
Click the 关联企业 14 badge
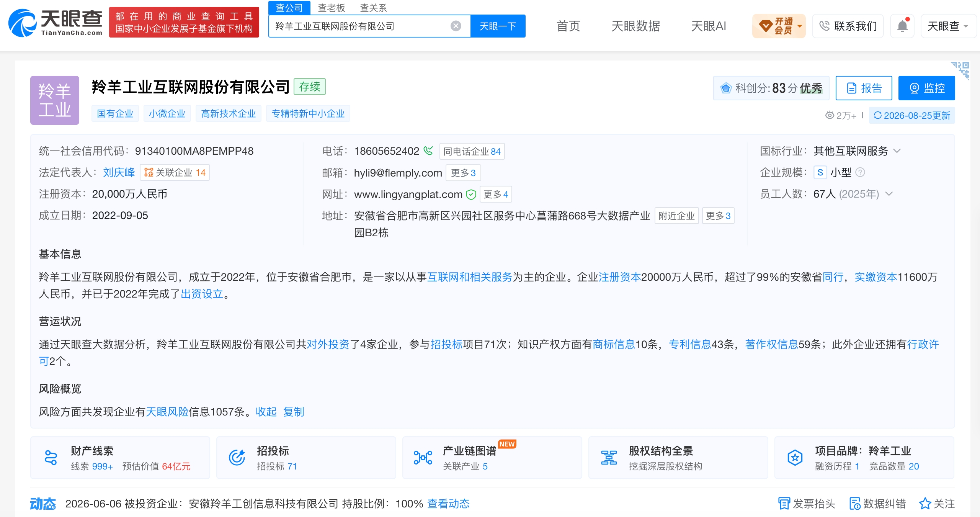click(175, 172)
